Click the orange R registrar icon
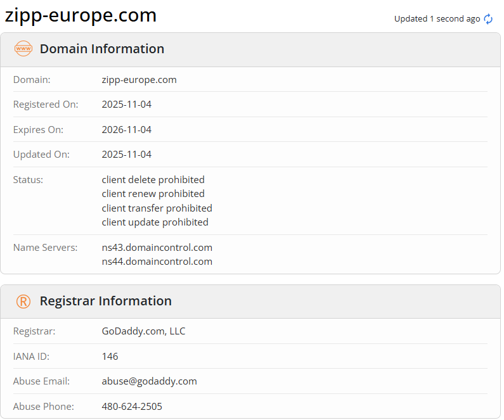The image size is (504, 420). [23, 302]
